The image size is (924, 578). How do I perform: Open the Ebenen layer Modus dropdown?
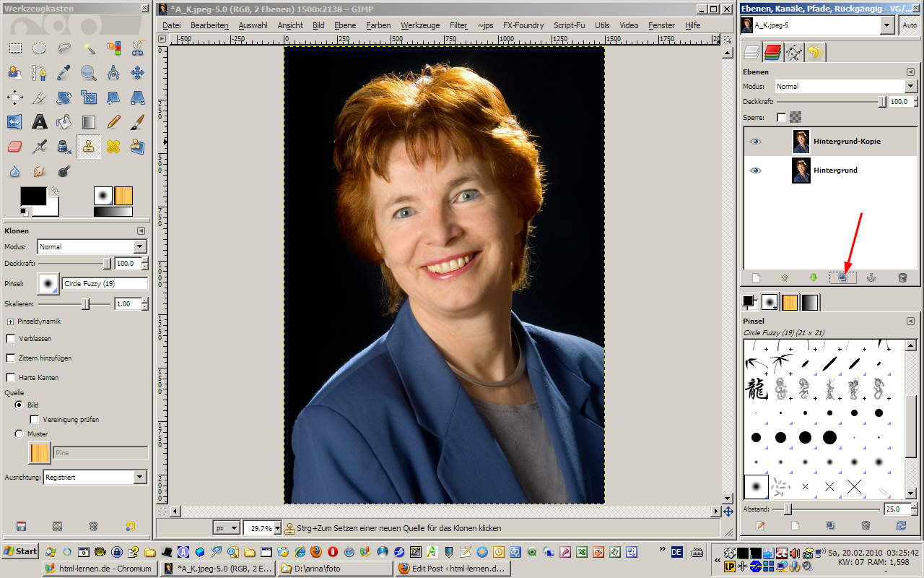[x=845, y=86]
